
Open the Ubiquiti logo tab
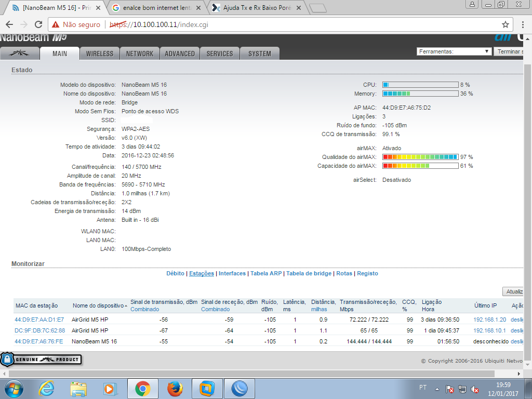click(20, 54)
